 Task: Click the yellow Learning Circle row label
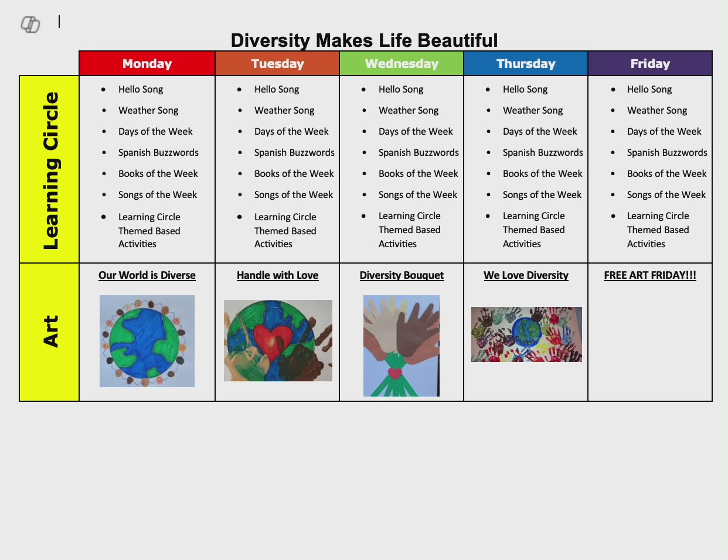click(50, 170)
